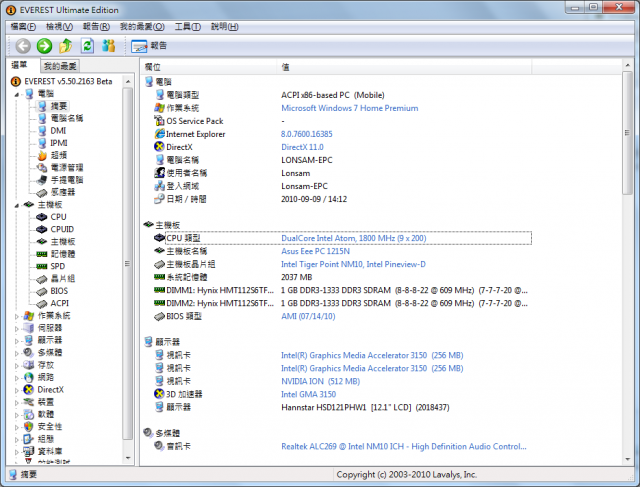Image resolution: width=640 pixels, height=487 pixels.
Task: Click the Back navigation arrow icon
Action: coord(23,46)
